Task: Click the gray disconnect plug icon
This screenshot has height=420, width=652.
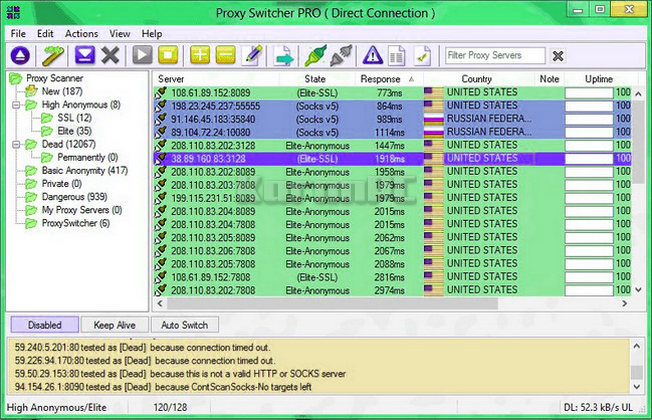Action: [341, 55]
